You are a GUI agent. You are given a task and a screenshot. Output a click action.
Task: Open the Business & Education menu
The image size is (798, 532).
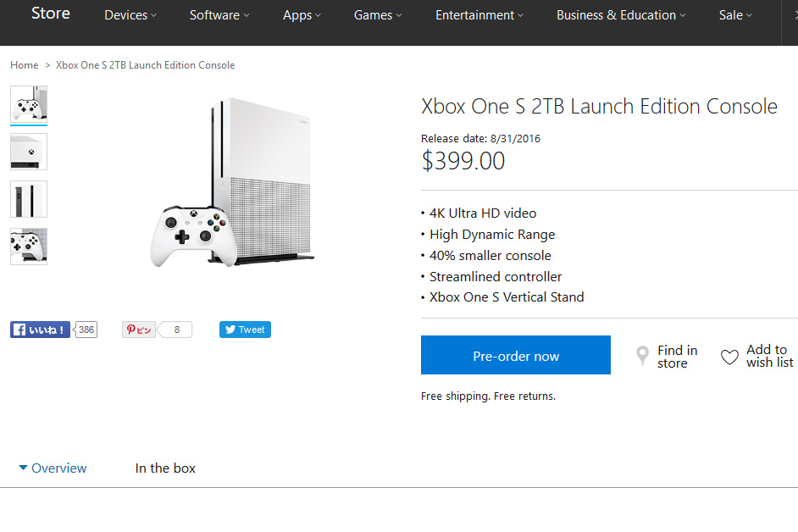pyautogui.click(x=621, y=15)
